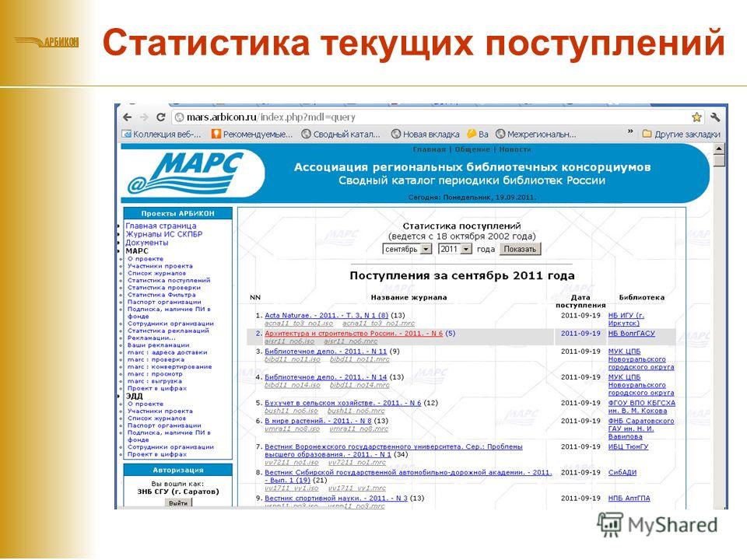The height and width of the screenshot is (560, 747).
Task: Open Статистика Фильтра sidebar link
Action: pos(162,295)
